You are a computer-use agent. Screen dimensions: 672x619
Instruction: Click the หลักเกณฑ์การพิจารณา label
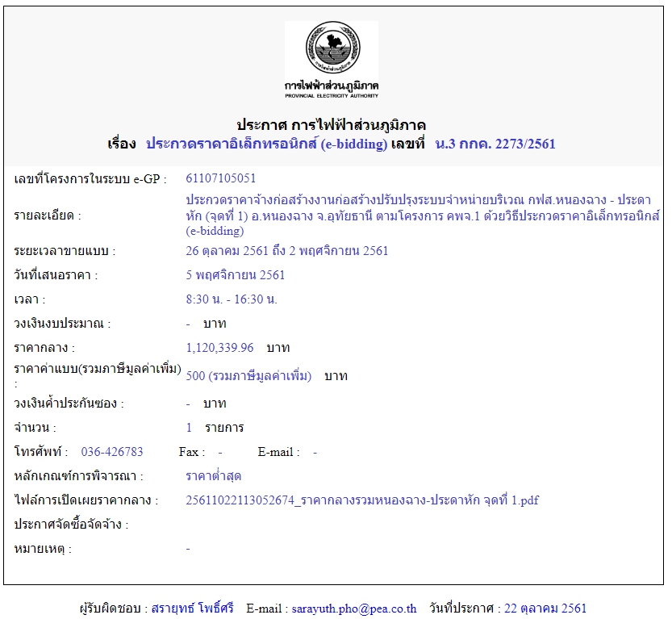[78, 476]
